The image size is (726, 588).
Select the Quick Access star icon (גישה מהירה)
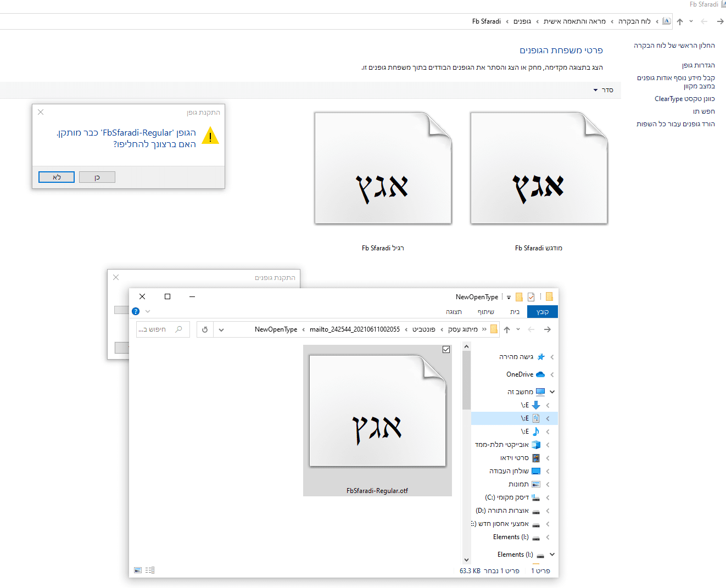(x=541, y=357)
